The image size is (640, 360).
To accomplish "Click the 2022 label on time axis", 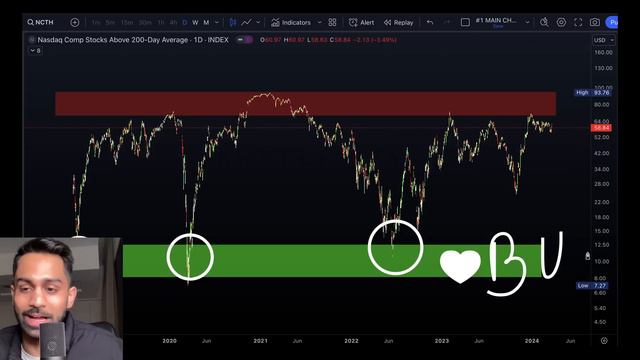I will (x=351, y=340).
